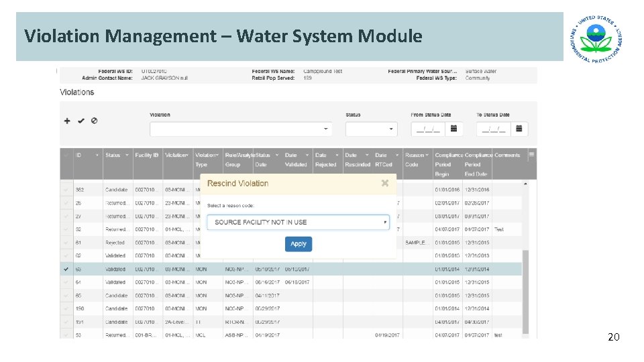The width and height of the screenshot is (644, 362).
Task: Open From Status Date calendar picker
Action: [454, 129]
